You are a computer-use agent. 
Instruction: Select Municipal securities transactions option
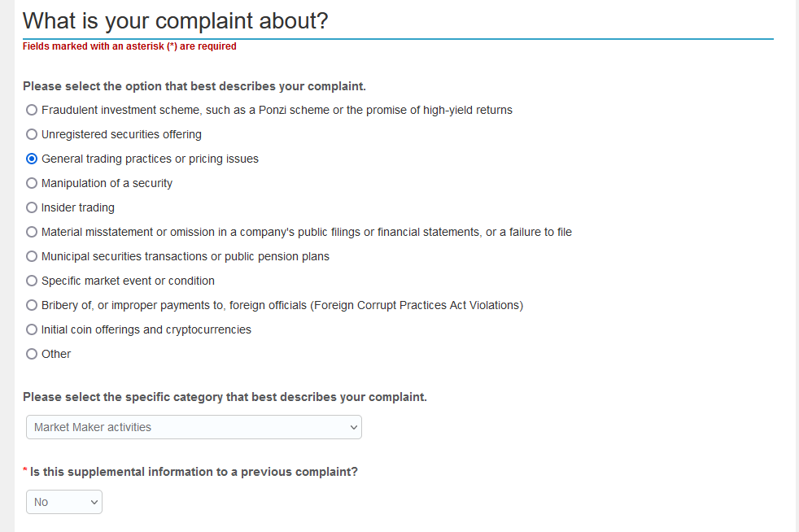click(x=32, y=256)
